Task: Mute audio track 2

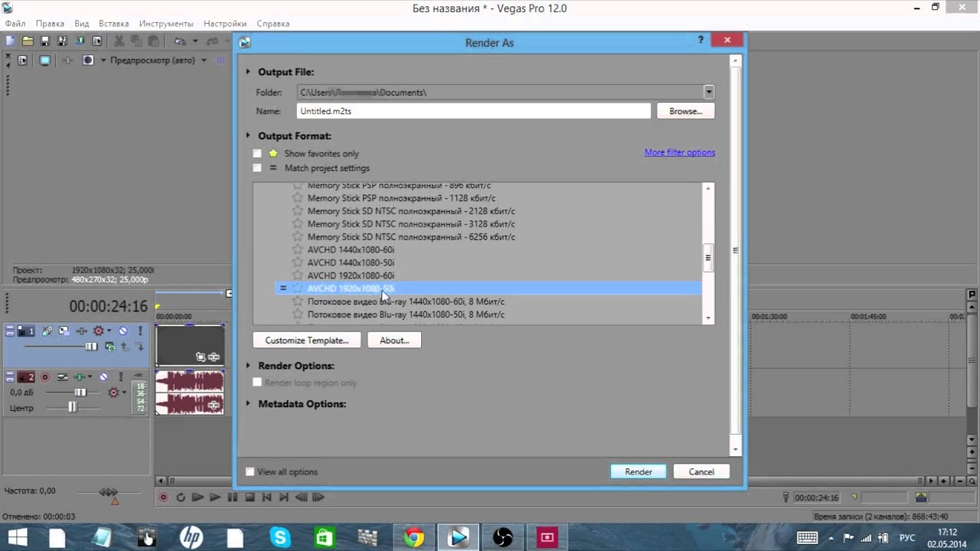Action: pyautogui.click(x=103, y=377)
